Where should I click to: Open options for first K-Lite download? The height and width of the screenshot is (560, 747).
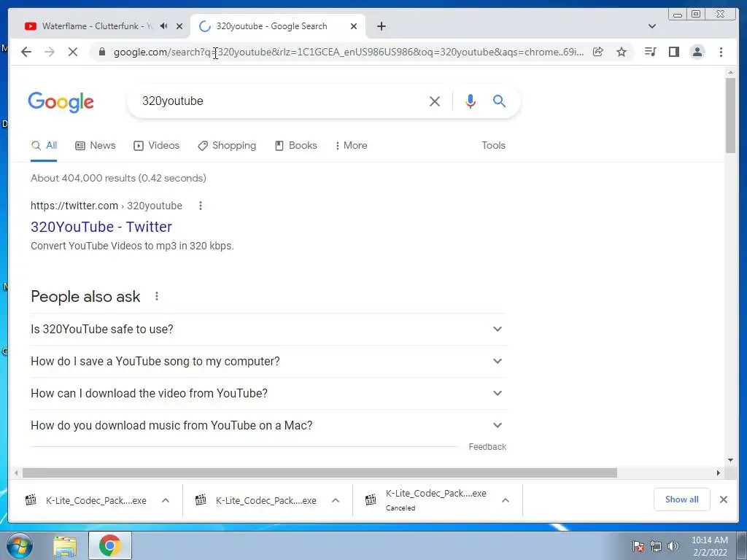tap(166, 500)
